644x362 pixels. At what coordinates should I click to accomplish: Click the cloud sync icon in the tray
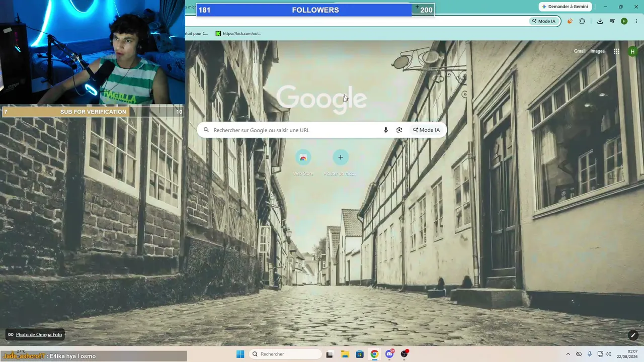pyautogui.click(x=579, y=354)
